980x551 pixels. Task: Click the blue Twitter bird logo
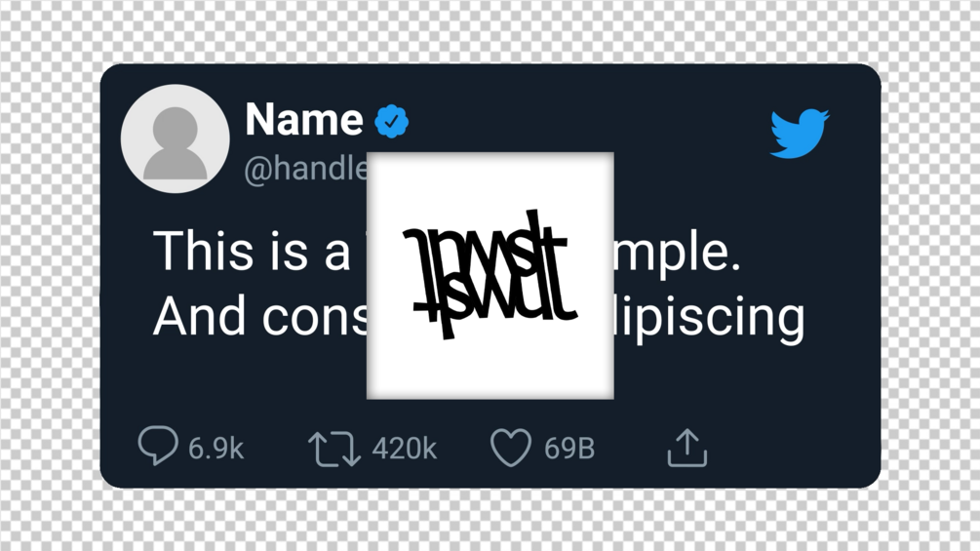pyautogui.click(x=799, y=134)
